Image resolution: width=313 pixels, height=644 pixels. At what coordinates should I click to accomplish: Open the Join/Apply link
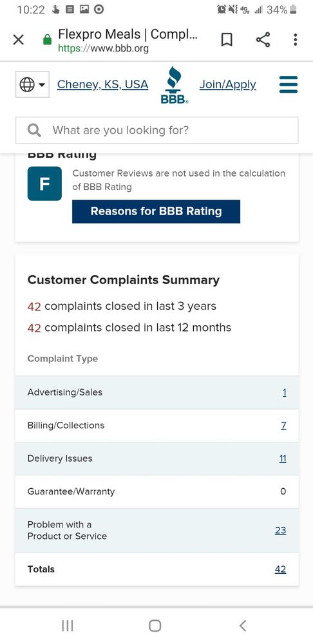(227, 84)
